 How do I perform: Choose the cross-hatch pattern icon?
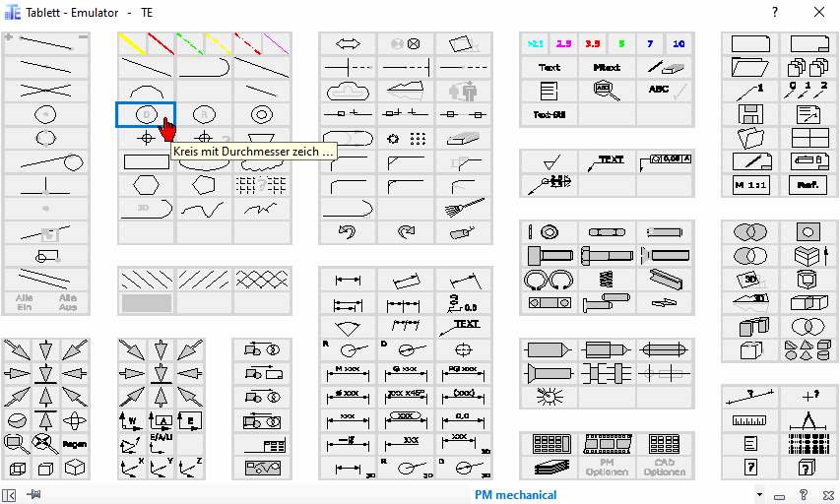click(261, 279)
